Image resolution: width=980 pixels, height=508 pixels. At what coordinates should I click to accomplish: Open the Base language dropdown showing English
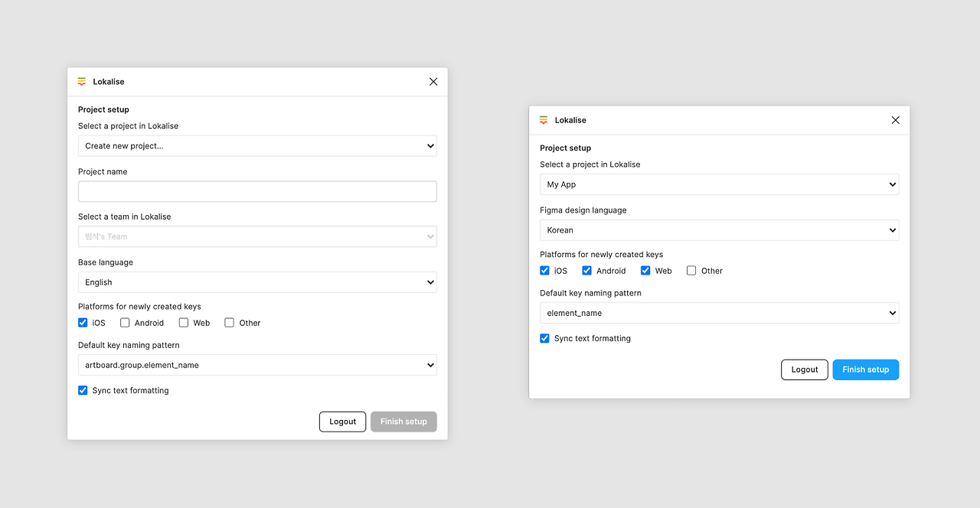257,282
